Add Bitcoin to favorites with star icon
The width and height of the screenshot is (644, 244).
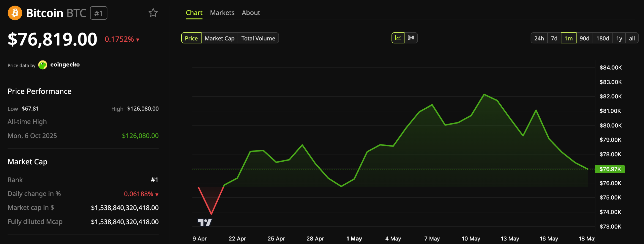[x=153, y=13]
